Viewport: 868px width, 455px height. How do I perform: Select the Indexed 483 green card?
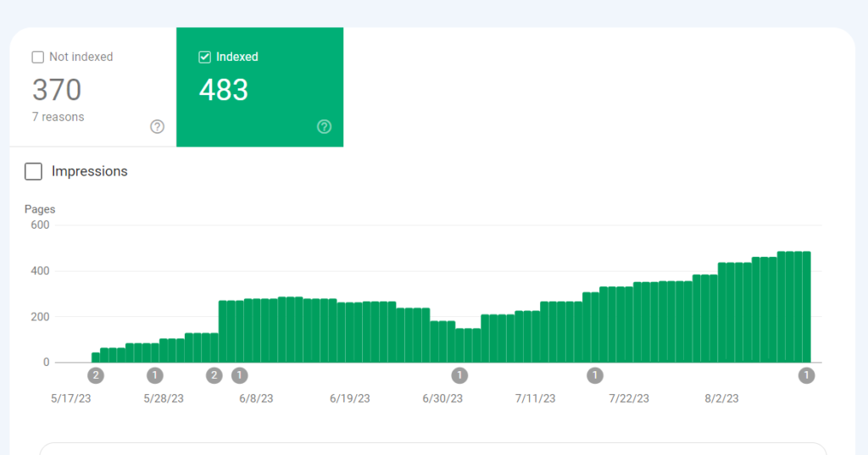(259, 87)
